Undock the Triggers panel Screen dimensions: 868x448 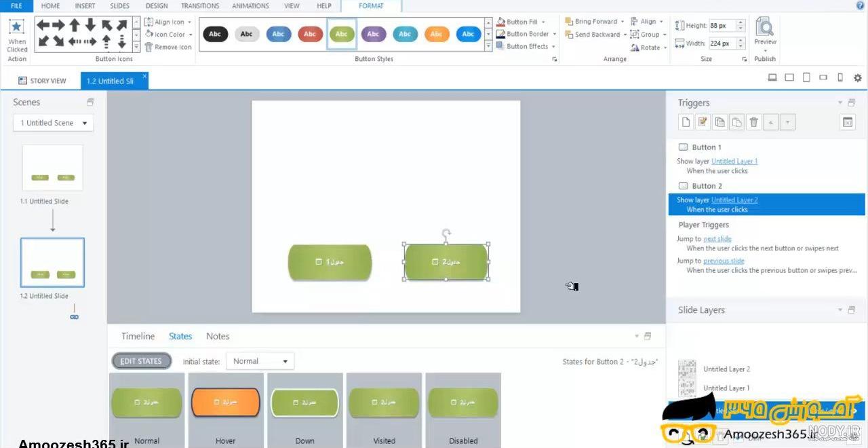[852, 102]
